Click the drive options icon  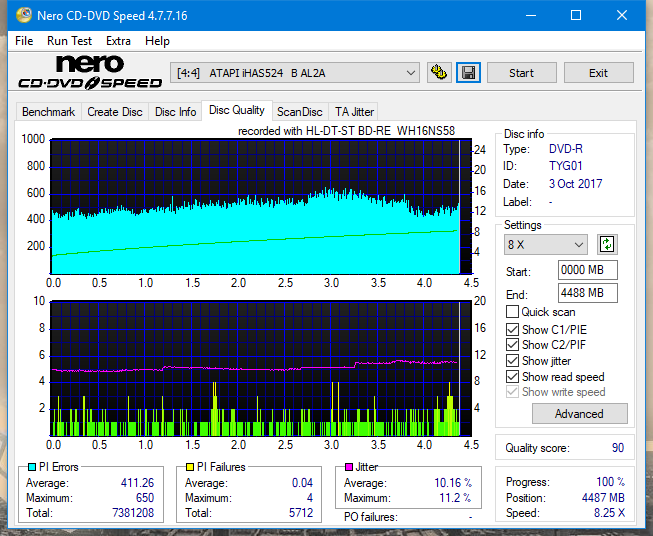click(x=439, y=73)
